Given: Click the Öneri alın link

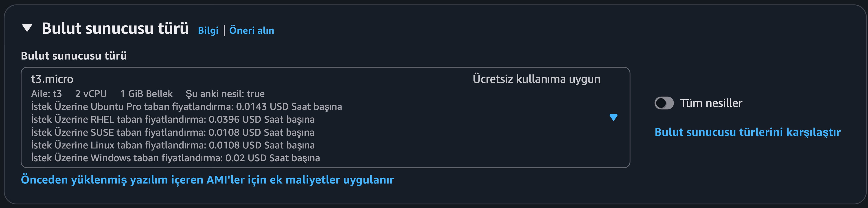Looking at the screenshot, I should (x=251, y=30).
